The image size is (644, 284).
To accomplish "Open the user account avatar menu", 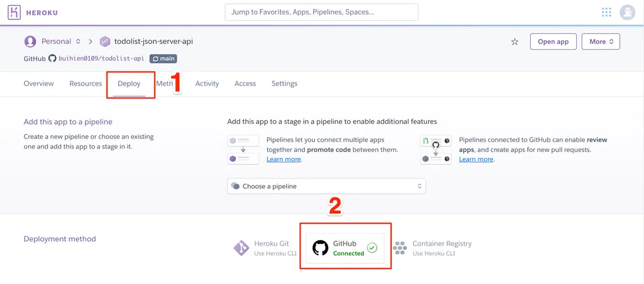I will pos(627,12).
